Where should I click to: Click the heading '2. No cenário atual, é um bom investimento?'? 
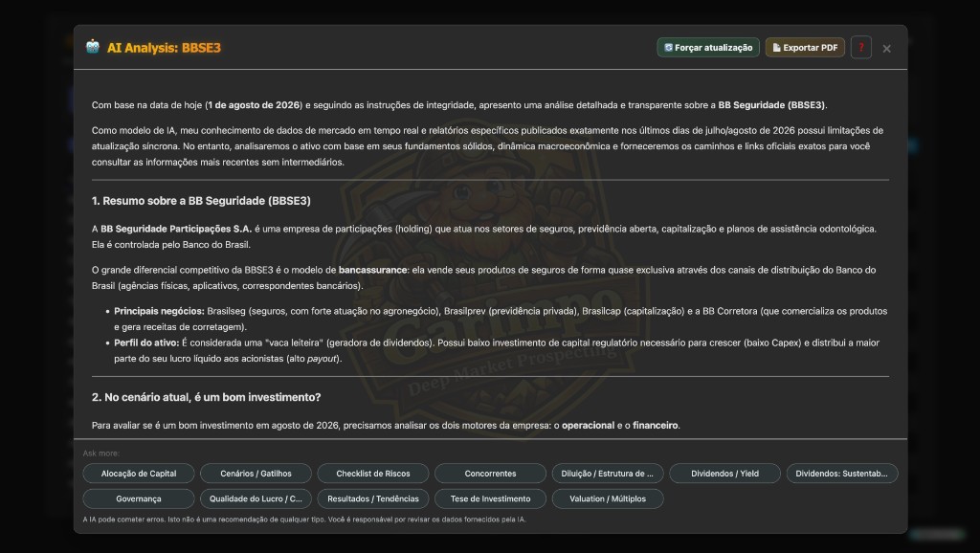click(207, 397)
